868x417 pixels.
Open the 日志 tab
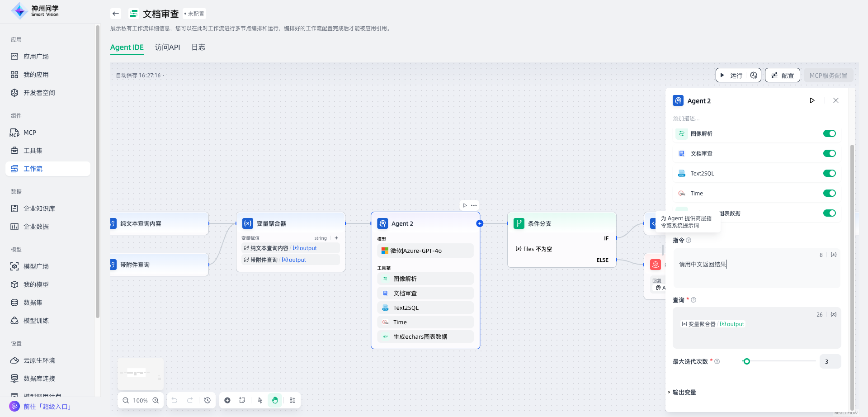point(198,47)
